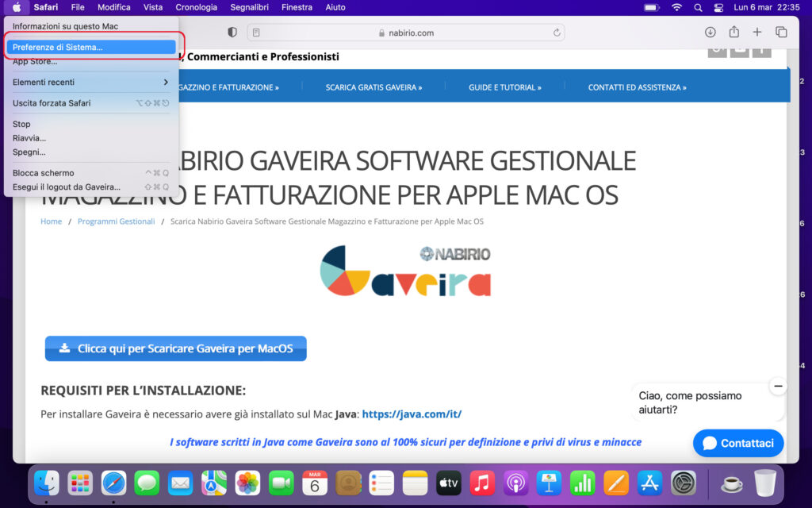Open the Safari menu in menu bar

coord(46,7)
